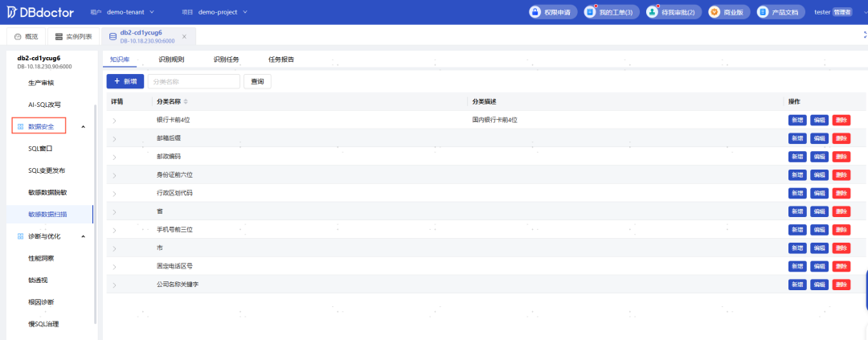Open the 实例列表 page tab
This screenshot has width=868, height=340.
[74, 36]
